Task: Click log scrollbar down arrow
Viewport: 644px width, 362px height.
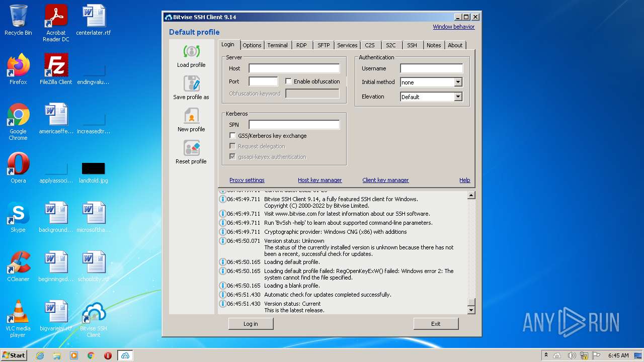Action: pyautogui.click(x=471, y=310)
